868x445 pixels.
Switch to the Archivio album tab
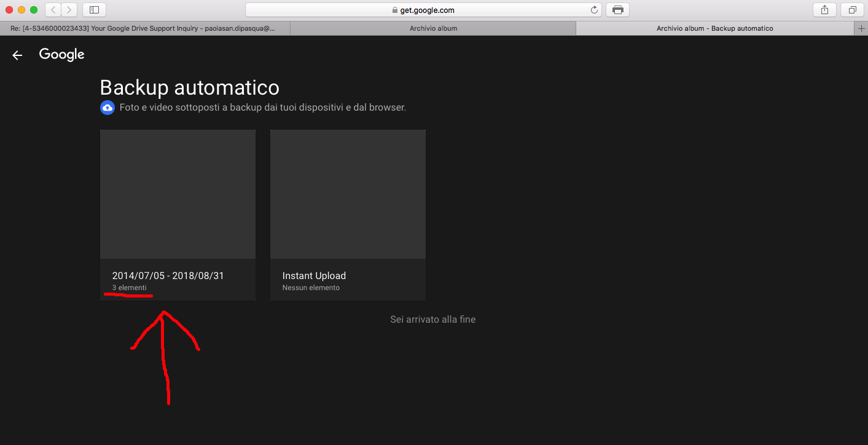point(433,28)
